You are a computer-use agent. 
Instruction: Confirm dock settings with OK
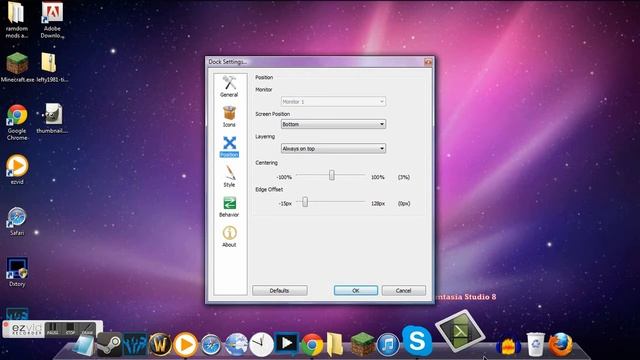[356, 291]
